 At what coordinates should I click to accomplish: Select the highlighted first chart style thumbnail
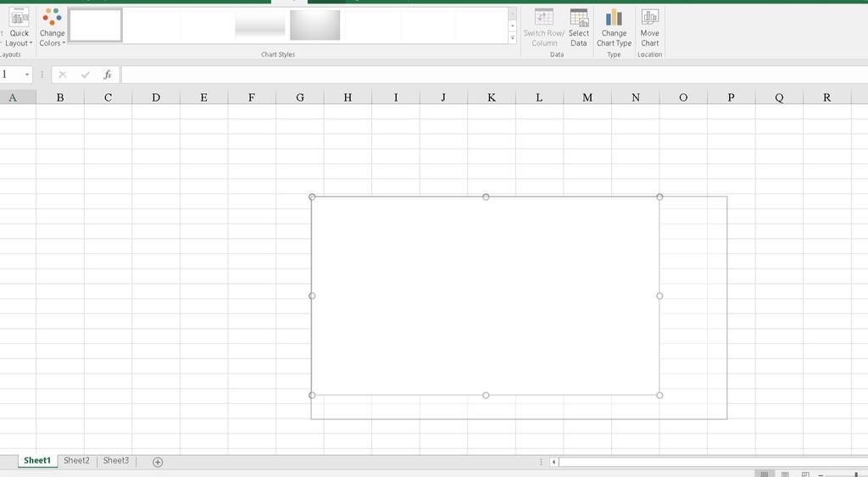[95, 25]
